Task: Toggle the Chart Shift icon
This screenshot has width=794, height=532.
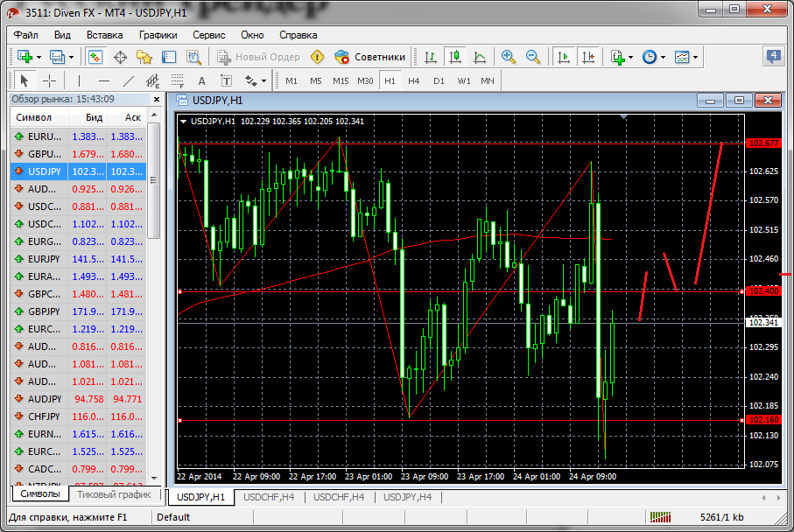Action: point(588,57)
